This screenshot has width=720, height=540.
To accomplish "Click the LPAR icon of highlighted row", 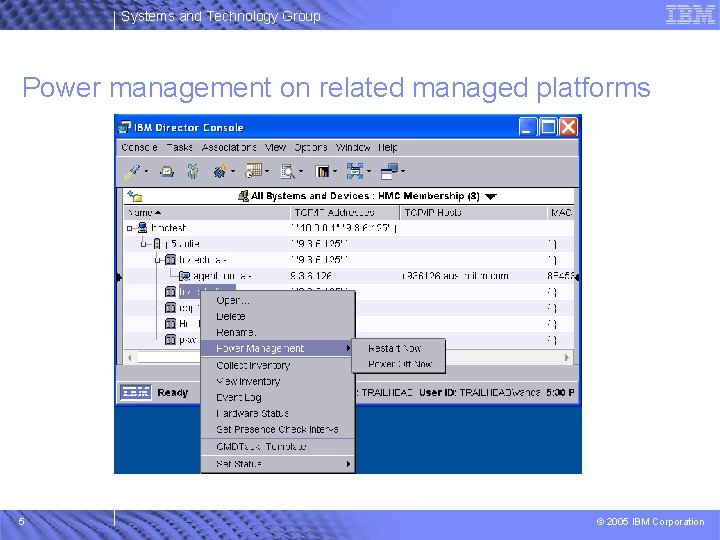I will point(170,292).
